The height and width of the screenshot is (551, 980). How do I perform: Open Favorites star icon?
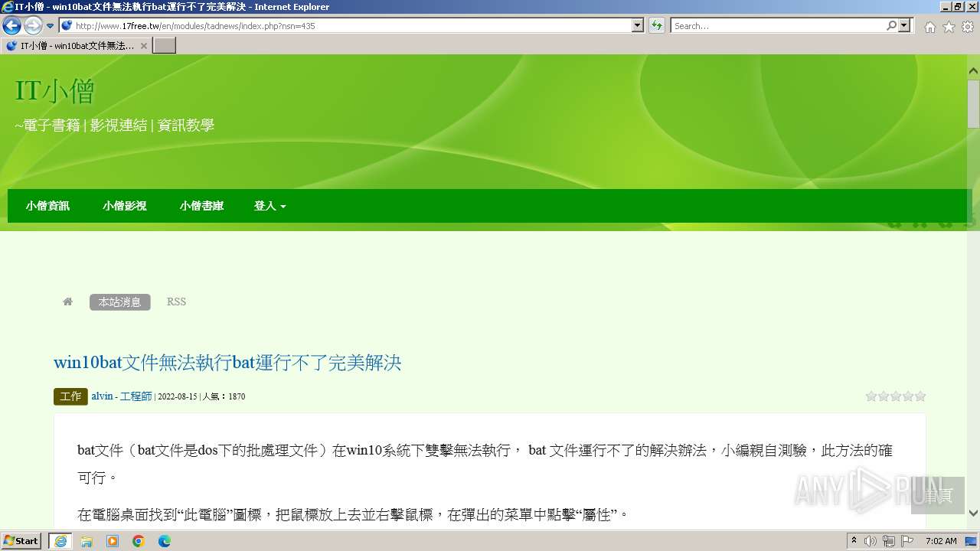pos(949,27)
